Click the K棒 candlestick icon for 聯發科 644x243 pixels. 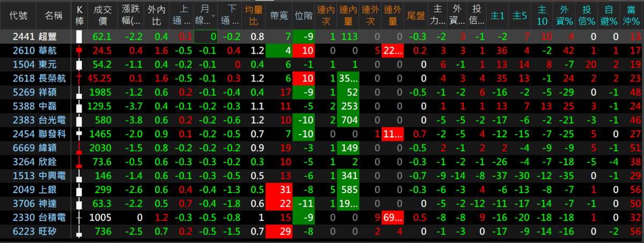point(79,134)
